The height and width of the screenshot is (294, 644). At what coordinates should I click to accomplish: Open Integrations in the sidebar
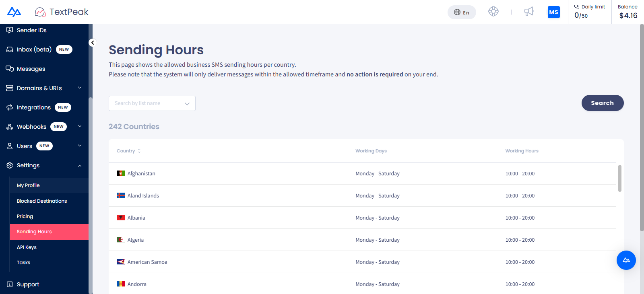tap(34, 107)
